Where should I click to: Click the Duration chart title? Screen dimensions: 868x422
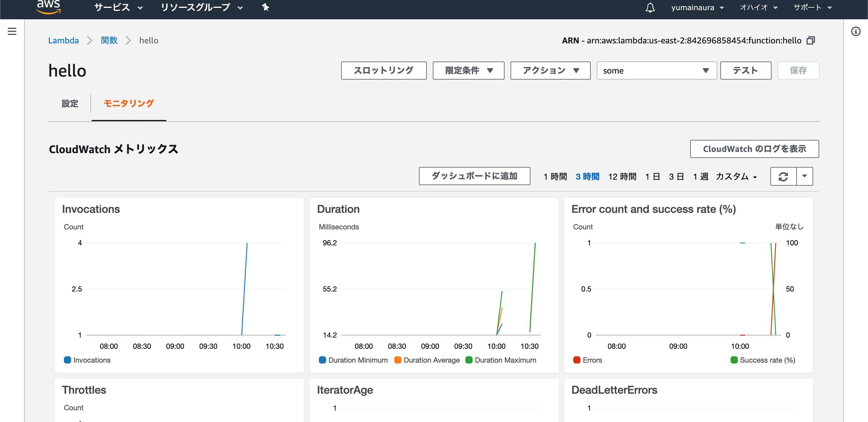point(338,209)
